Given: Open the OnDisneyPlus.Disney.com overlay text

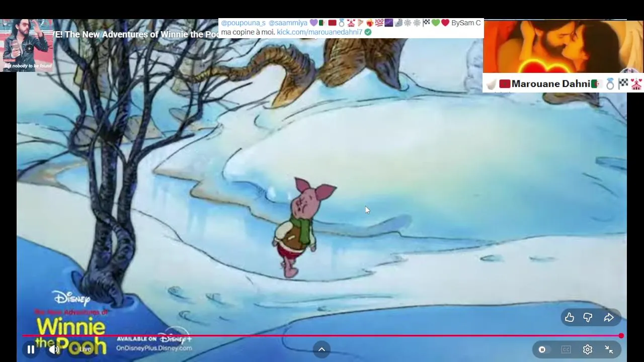Looking at the screenshot, I should pyautogui.click(x=154, y=348).
